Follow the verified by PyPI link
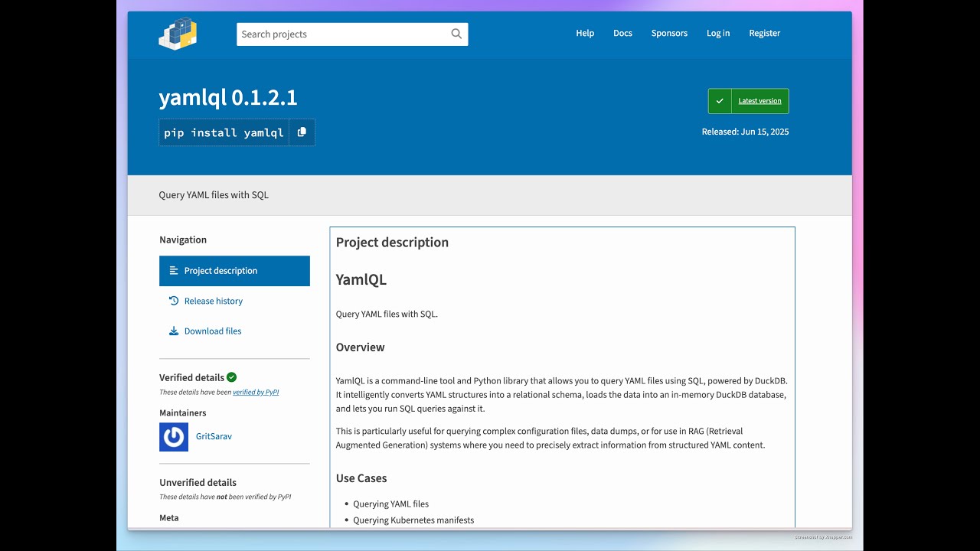The image size is (980, 551). click(256, 393)
